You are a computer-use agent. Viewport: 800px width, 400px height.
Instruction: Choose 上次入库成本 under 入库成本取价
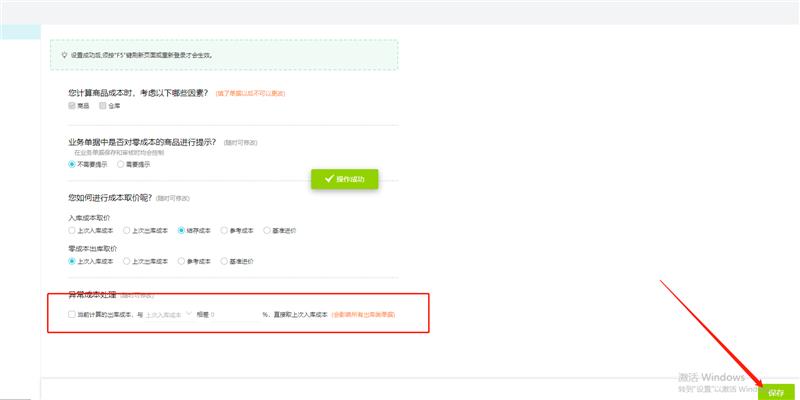pyautogui.click(x=72, y=229)
